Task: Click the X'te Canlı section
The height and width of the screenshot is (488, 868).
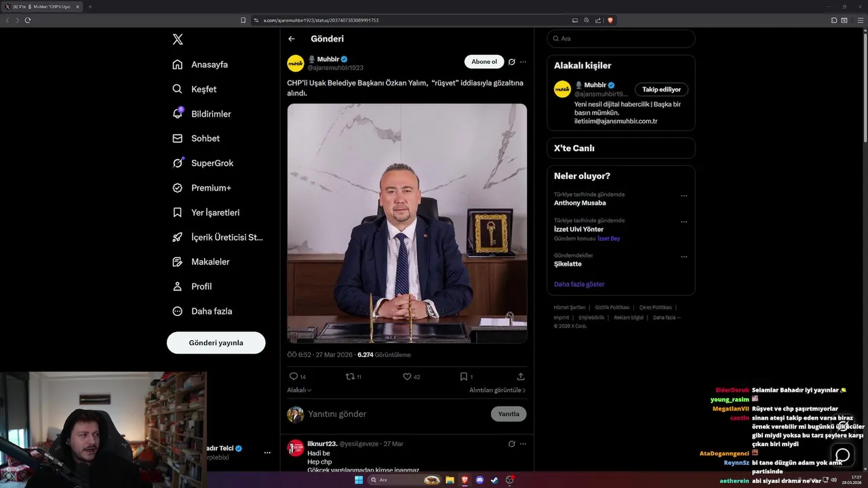Action: (x=621, y=148)
